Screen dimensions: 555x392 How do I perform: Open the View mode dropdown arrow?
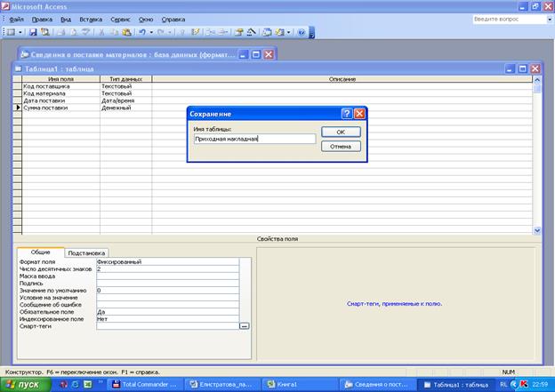[20, 32]
